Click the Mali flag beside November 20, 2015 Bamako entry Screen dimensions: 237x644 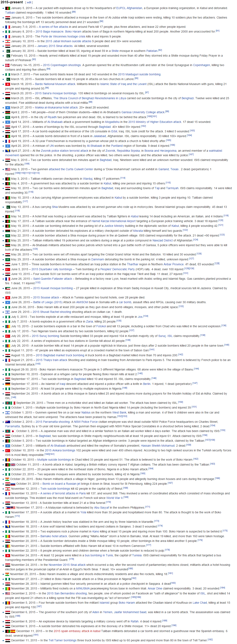[x=7, y=536]
